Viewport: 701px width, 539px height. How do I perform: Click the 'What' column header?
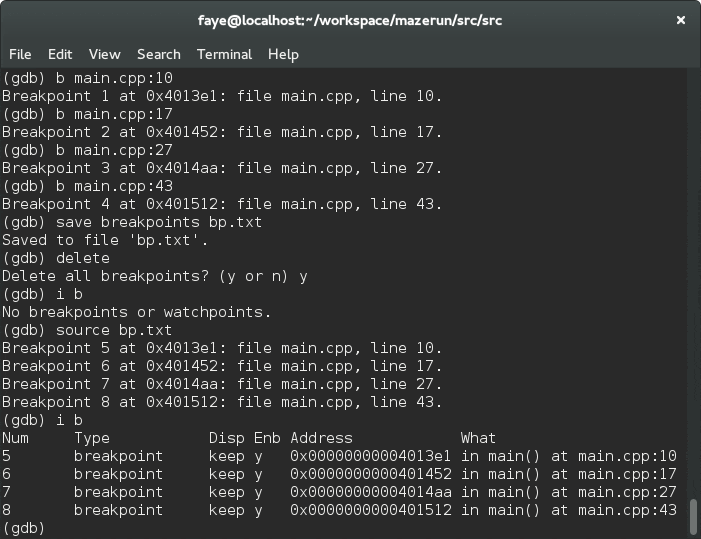pyautogui.click(x=478, y=438)
